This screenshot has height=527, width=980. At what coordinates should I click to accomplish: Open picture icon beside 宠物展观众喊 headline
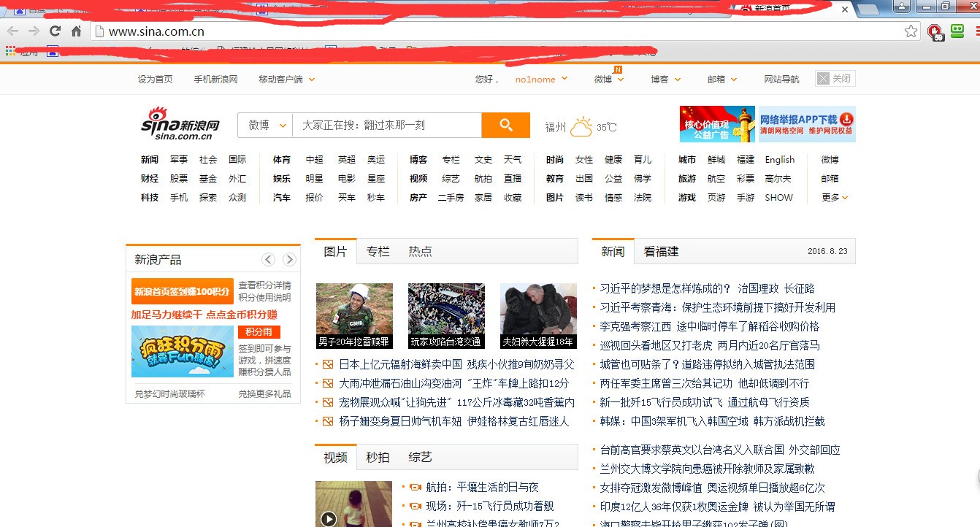328,402
